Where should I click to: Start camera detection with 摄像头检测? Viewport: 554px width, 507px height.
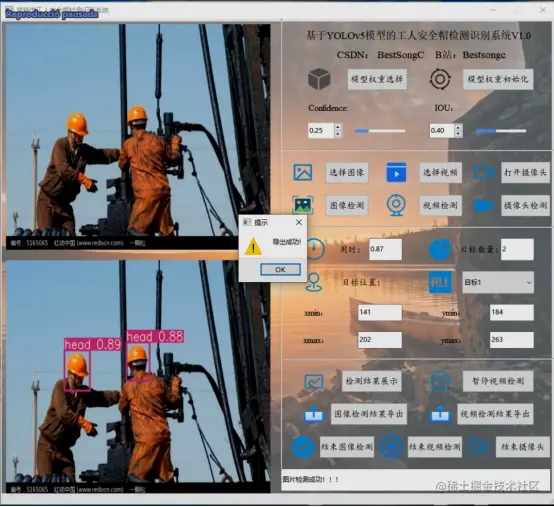[x=525, y=205]
